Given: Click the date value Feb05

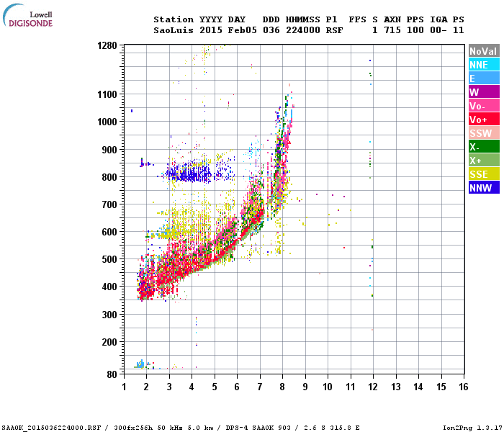Looking at the screenshot, I should point(243,30).
